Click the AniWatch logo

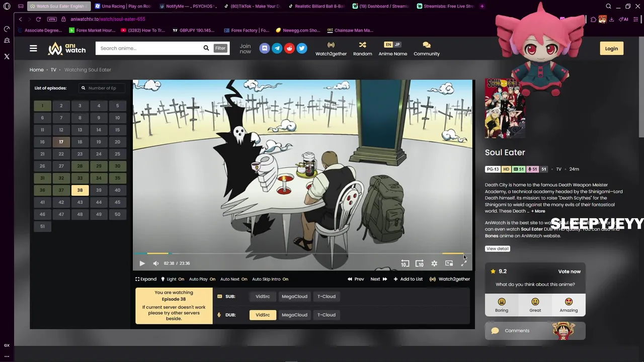67,48
